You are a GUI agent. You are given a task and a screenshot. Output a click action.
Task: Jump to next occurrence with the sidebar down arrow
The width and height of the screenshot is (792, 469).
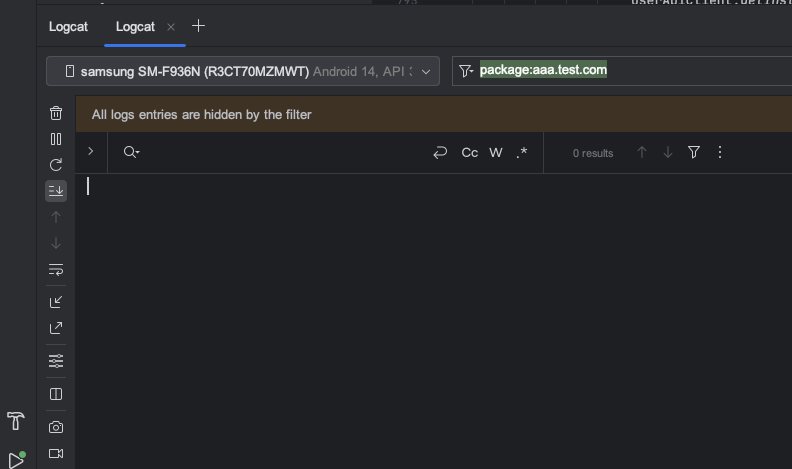click(56, 243)
